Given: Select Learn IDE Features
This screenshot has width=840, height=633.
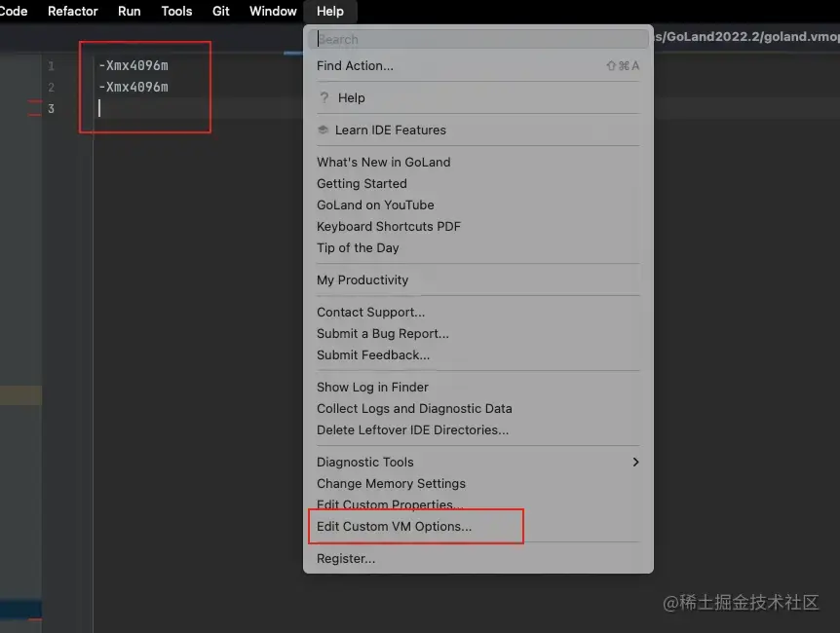Looking at the screenshot, I should pos(477,130).
